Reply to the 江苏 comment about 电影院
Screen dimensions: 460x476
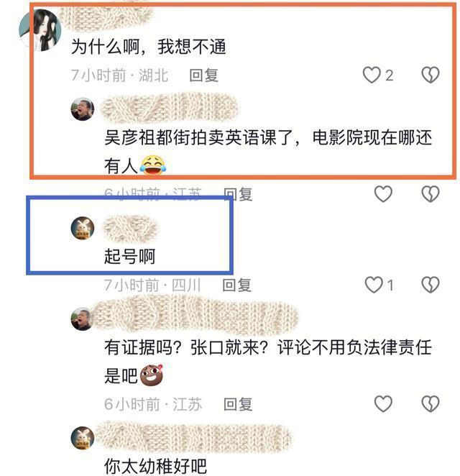(x=238, y=194)
